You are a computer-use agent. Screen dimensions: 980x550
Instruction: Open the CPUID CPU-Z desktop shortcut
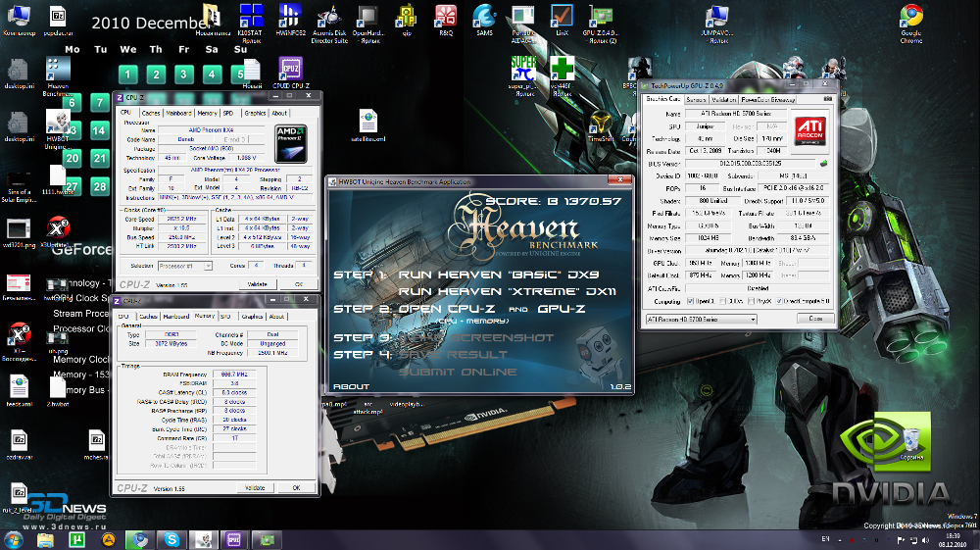coord(291,73)
